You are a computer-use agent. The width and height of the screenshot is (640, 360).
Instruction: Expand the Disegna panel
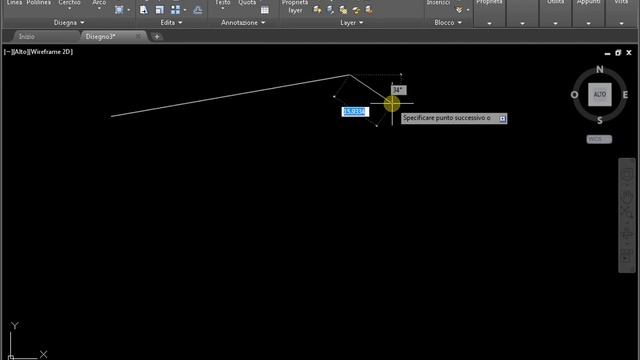(69, 23)
